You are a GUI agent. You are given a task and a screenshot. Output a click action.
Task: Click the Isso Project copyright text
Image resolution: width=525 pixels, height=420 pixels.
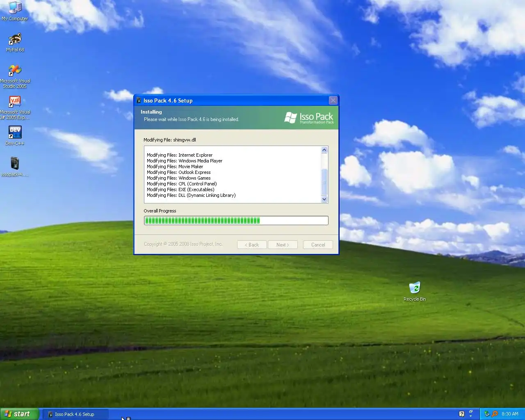(183, 244)
